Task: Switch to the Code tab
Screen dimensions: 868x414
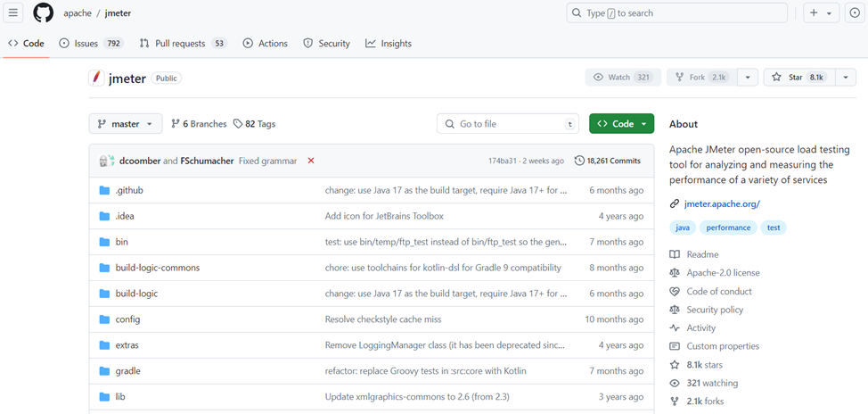Action: tap(26, 43)
